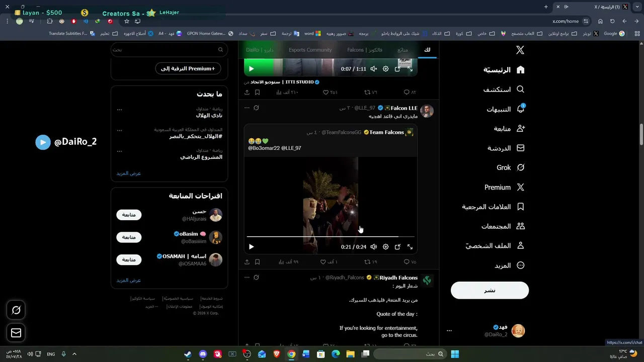Open التنبيهات notifications bell
The image size is (644, 362).
(505, 109)
